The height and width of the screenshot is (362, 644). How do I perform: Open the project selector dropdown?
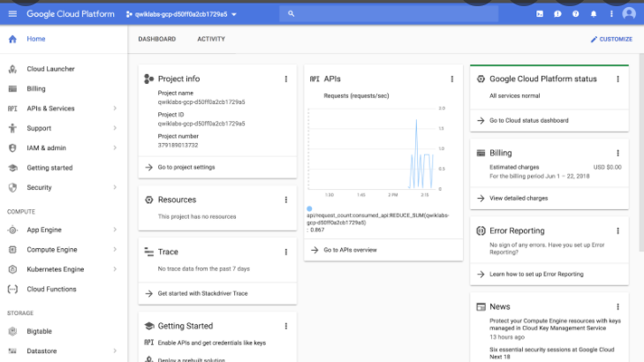181,14
